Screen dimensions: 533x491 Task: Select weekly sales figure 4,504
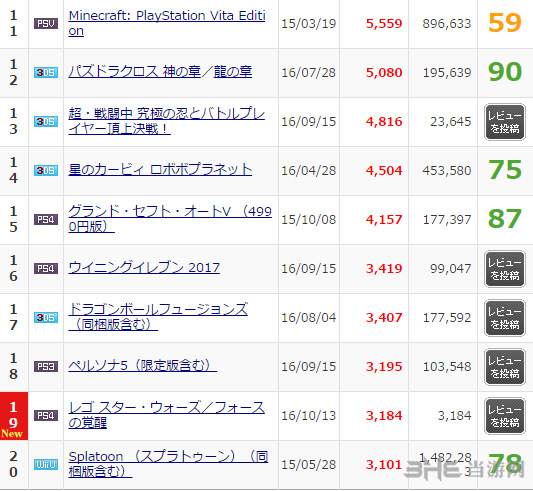coord(384,170)
